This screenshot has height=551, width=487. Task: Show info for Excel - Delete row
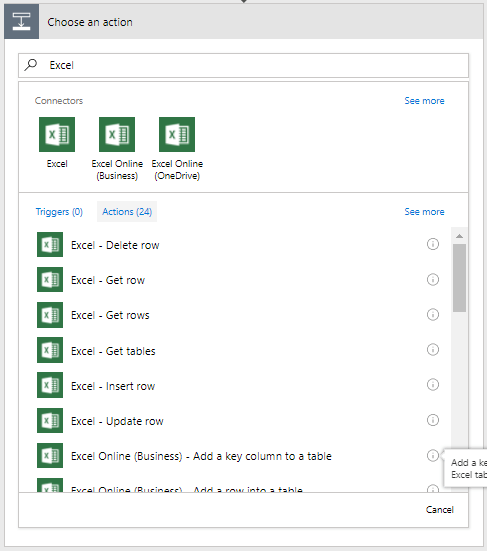[x=433, y=244]
